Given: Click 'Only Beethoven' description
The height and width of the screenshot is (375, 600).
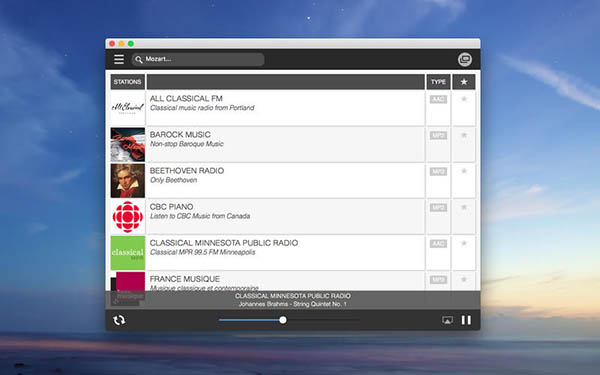Looking at the screenshot, I should (173, 180).
